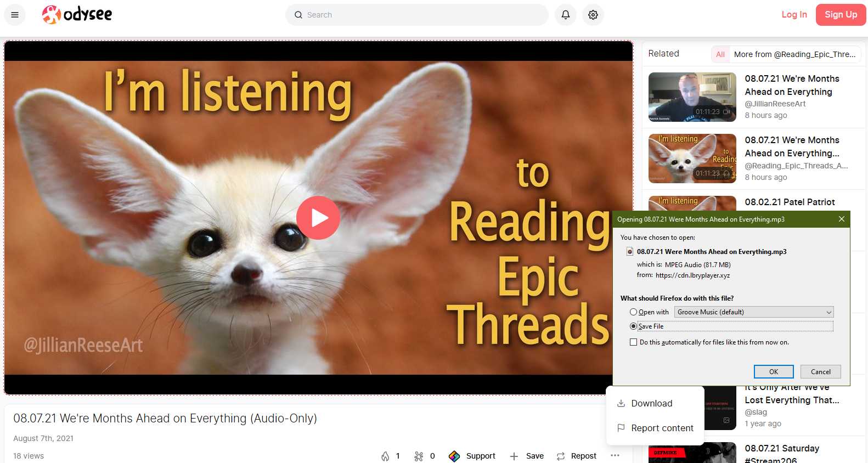
Task: Select the Open with radio button
Action: 633,312
